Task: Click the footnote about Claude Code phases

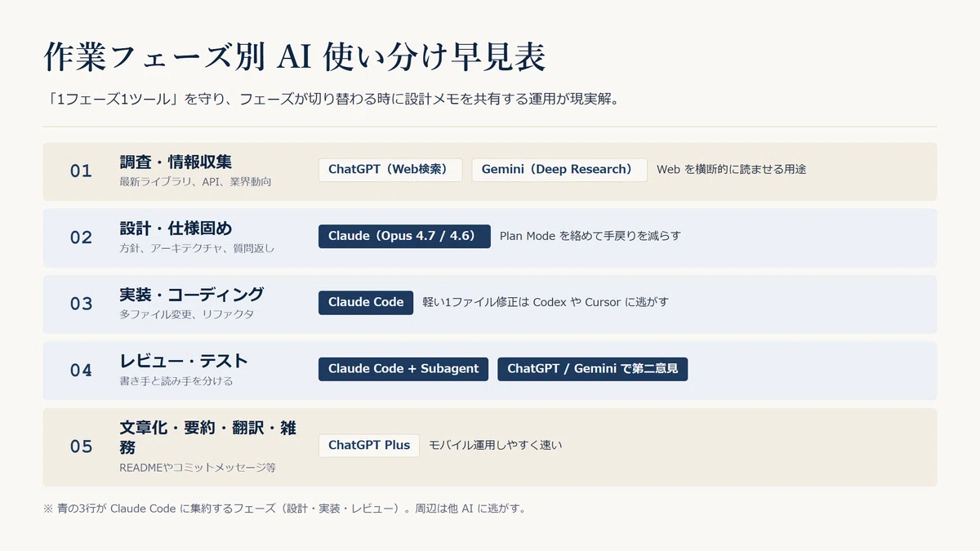Action: [285, 508]
